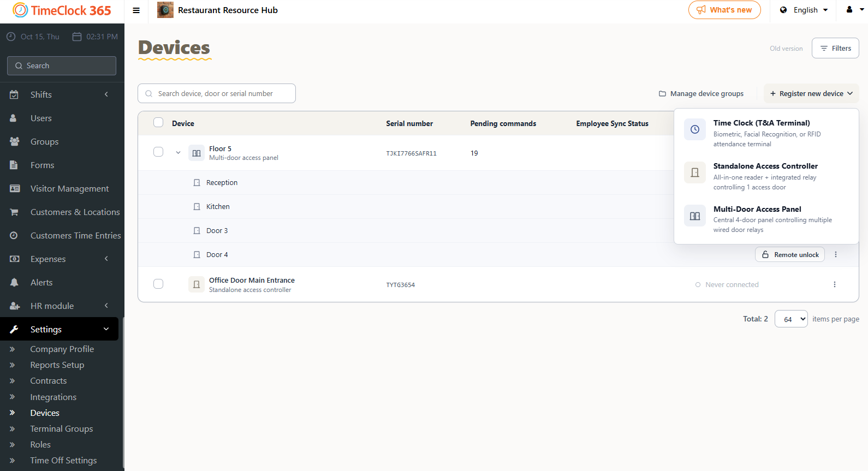Click the Serial number column header
Screen dimensions: 868x471
409,123
